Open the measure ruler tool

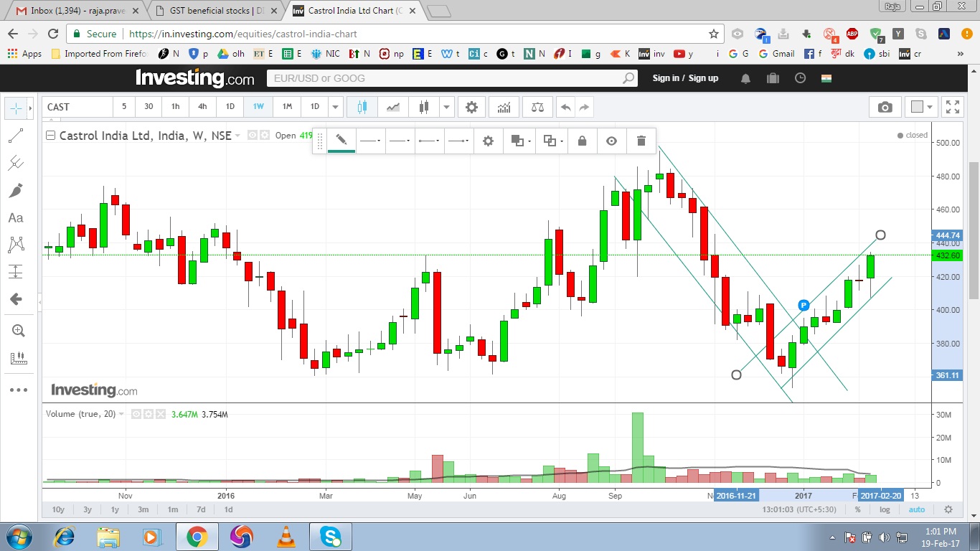[18, 358]
